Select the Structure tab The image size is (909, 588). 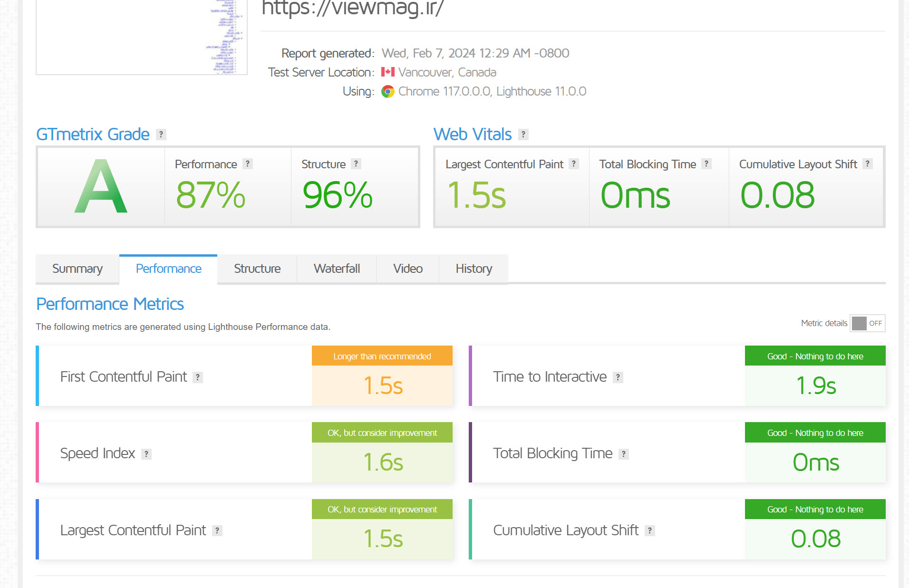click(257, 269)
